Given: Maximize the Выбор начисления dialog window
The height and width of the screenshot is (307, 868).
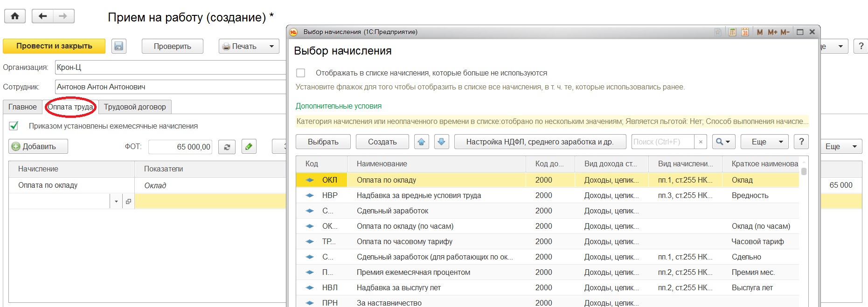Looking at the screenshot, I should (800, 32).
